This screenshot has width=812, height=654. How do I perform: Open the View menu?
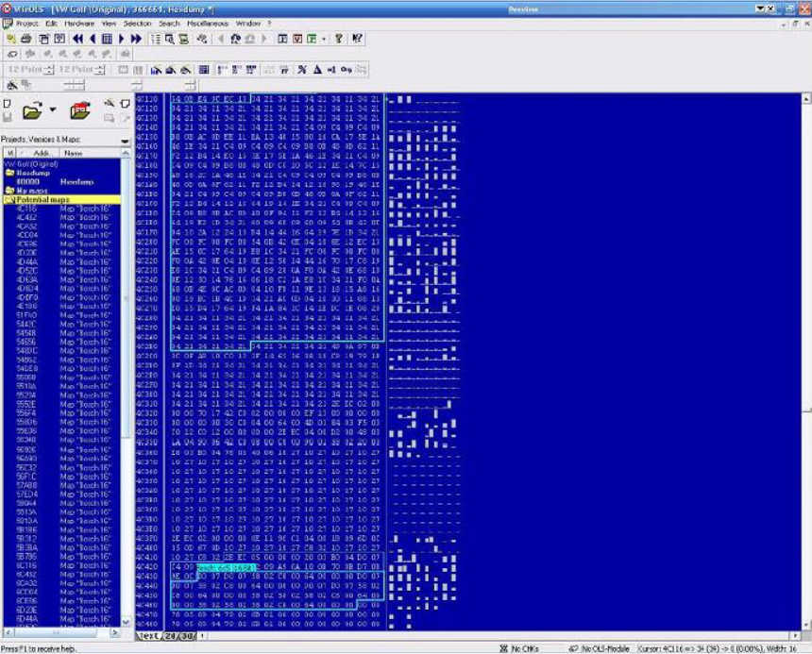coord(109,24)
